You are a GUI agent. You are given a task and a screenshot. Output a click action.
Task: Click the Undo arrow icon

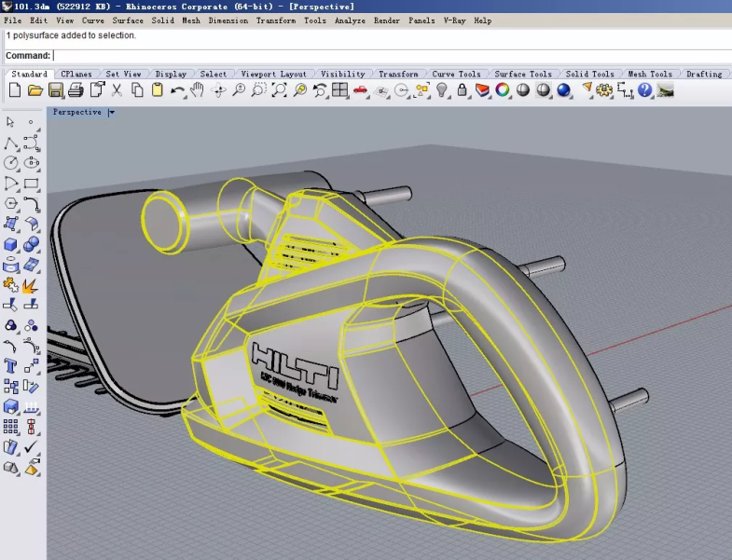(x=177, y=90)
